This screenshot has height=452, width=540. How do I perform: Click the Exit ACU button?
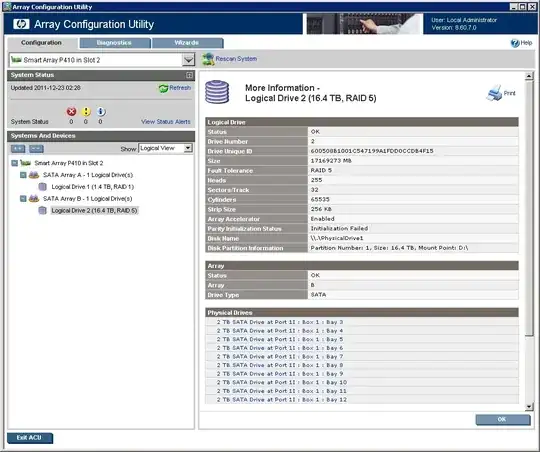point(30,438)
